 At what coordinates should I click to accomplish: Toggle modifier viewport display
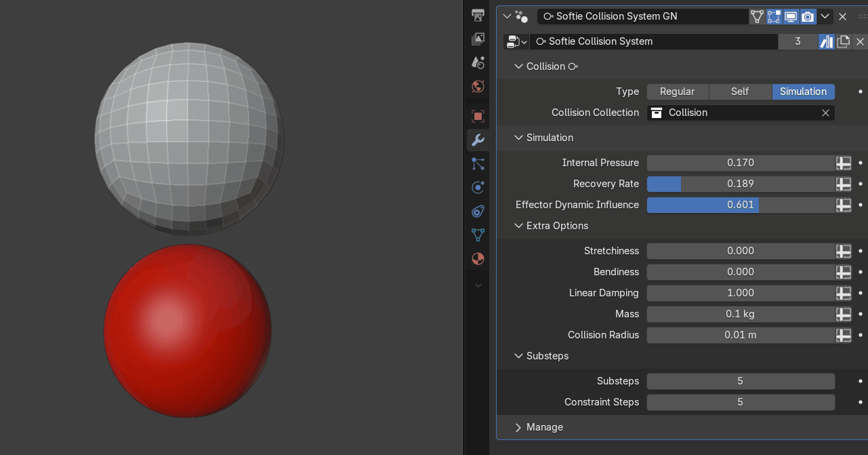click(791, 16)
